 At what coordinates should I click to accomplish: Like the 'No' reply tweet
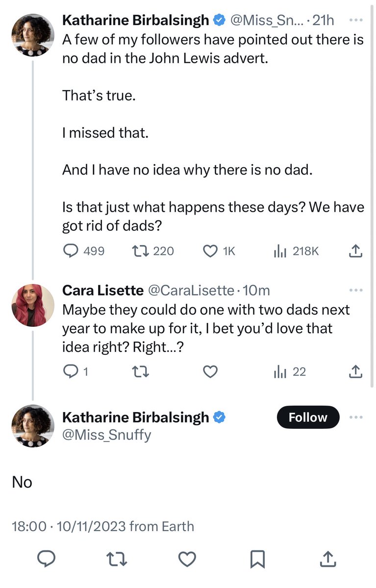pyautogui.click(x=186, y=559)
